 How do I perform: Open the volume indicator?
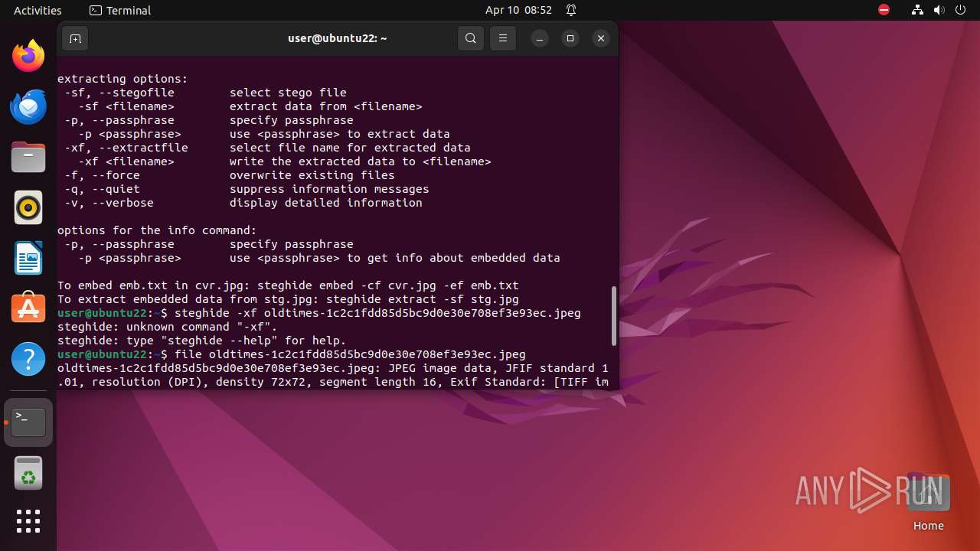939,10
